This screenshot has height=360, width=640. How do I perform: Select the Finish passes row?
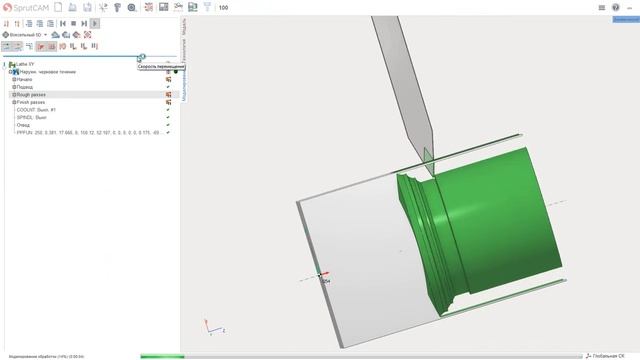coord(94,102)
